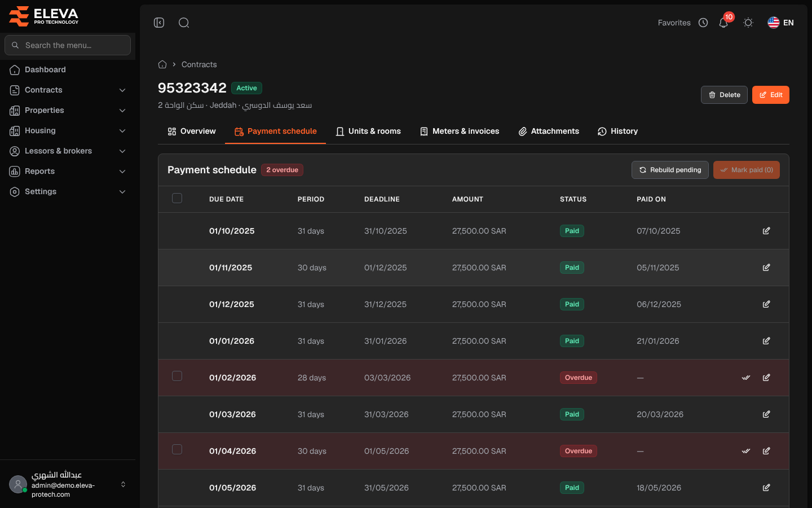
Task: Click the deadline 03/03/2026 cell
Action: pos(387,378)
